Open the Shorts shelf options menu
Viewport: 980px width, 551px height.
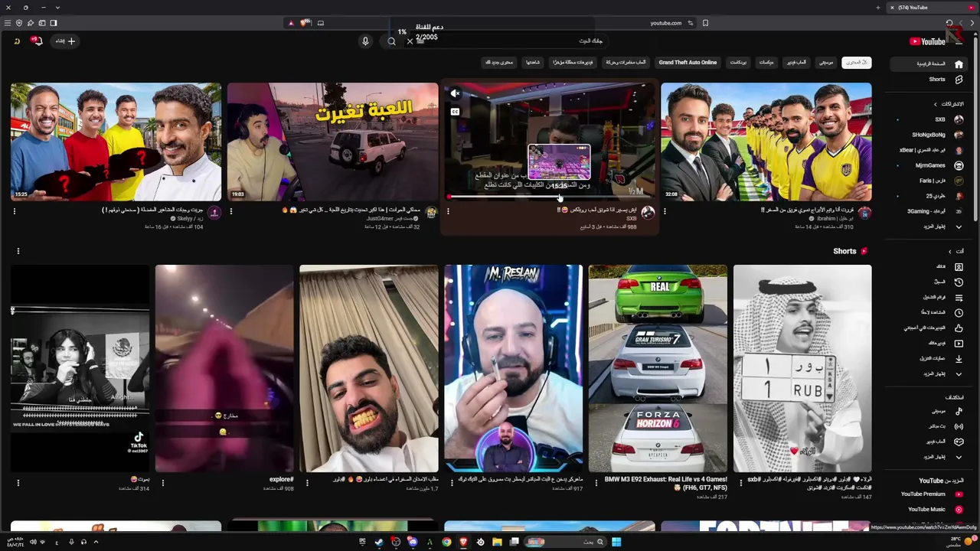point(18,251)
